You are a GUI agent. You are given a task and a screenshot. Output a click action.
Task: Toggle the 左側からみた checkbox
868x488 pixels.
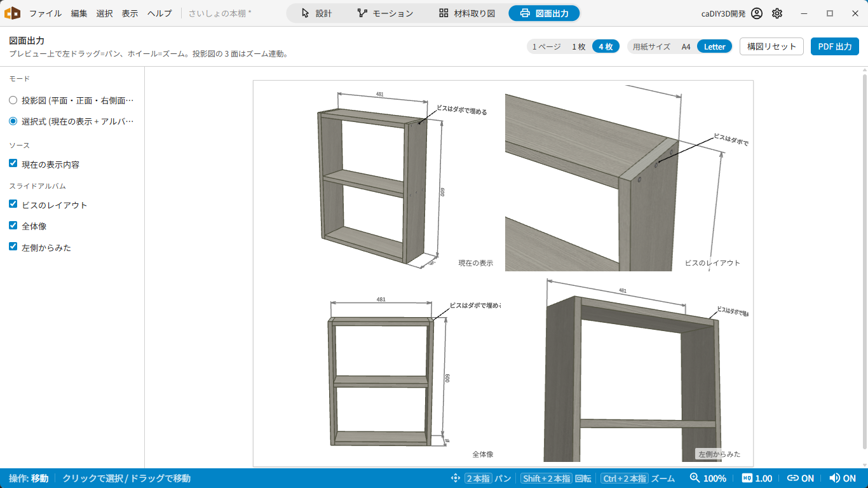click(13, 247)
